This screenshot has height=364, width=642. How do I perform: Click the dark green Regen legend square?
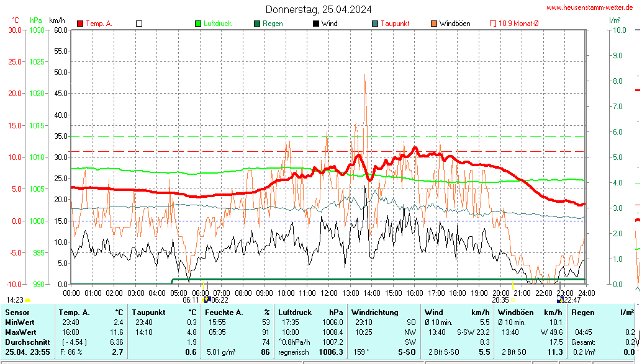coord(257,24)
